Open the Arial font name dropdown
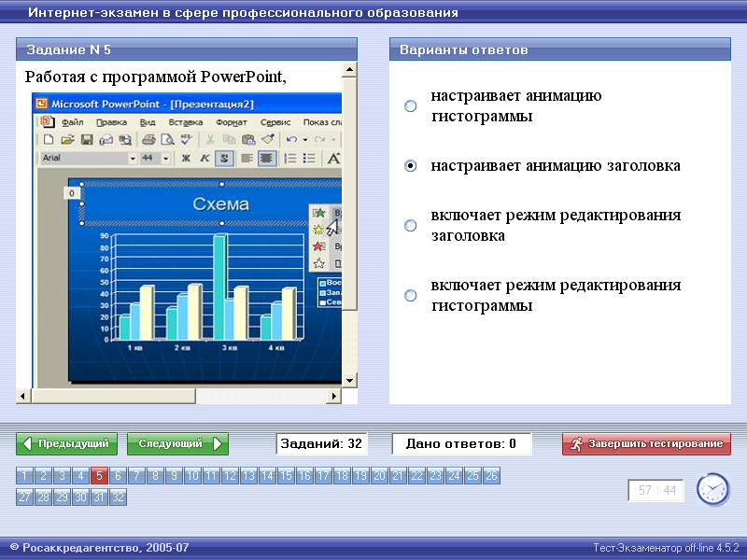Screen dimensions: 747x560 (133, 158)
